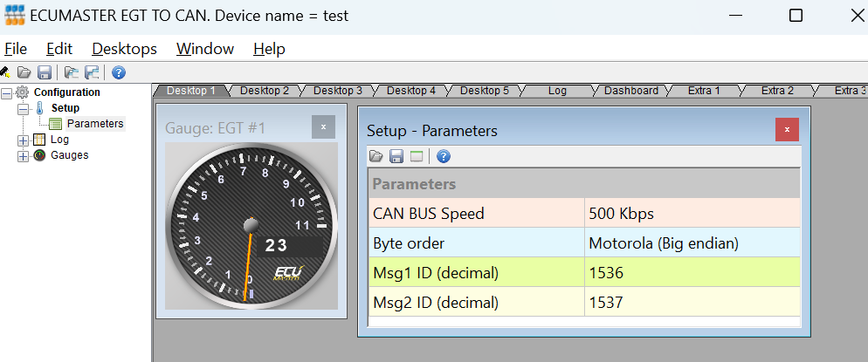Click the ECUMASTER app icon in title bar
868x362 pixels.
pos(15,16)
